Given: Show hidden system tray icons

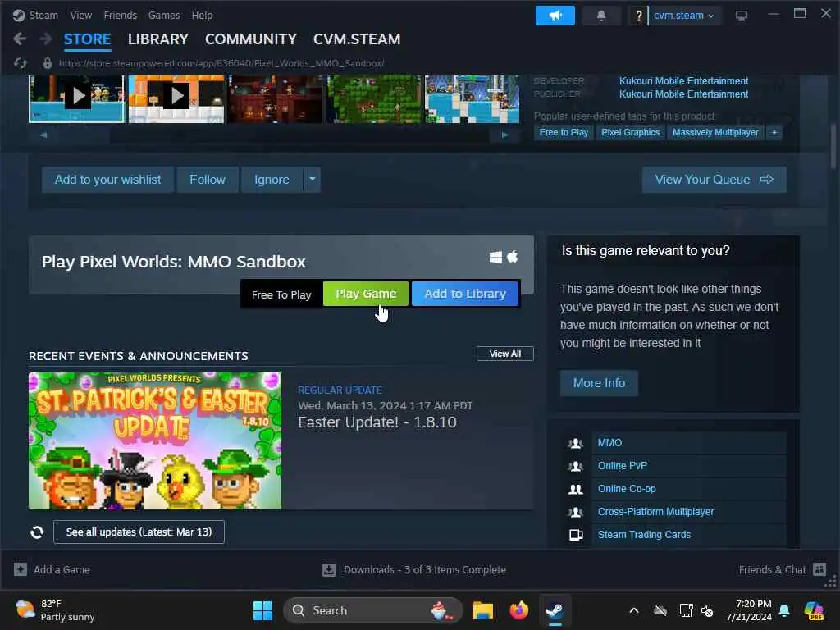Looking at the screenshot, I should [634, 610].
